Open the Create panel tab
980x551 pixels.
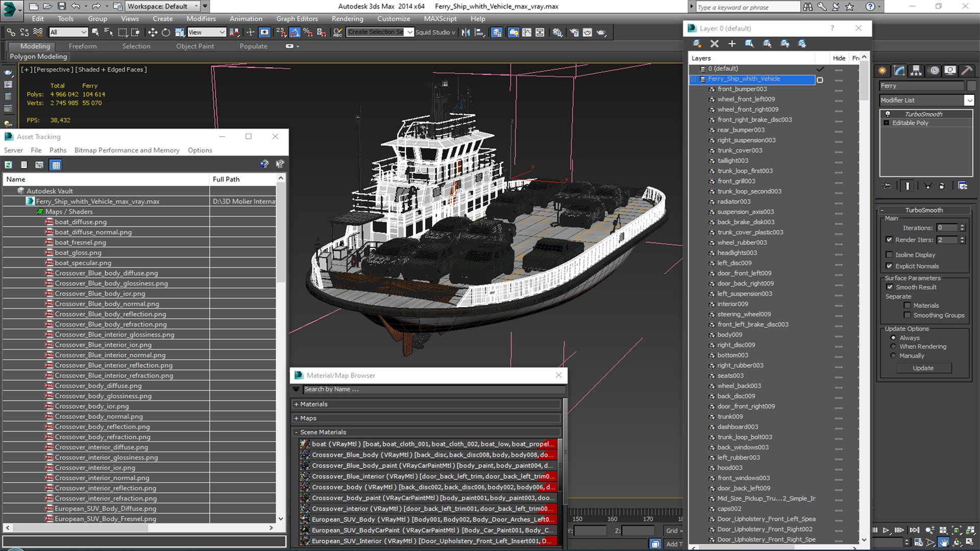882,70
